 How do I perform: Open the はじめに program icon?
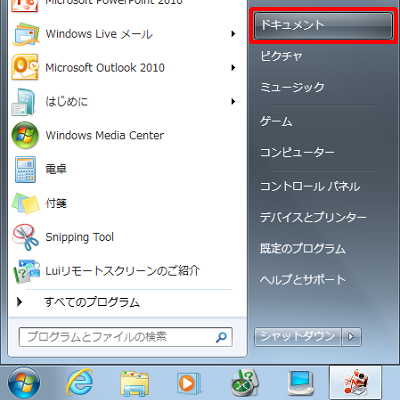point(24,102)
